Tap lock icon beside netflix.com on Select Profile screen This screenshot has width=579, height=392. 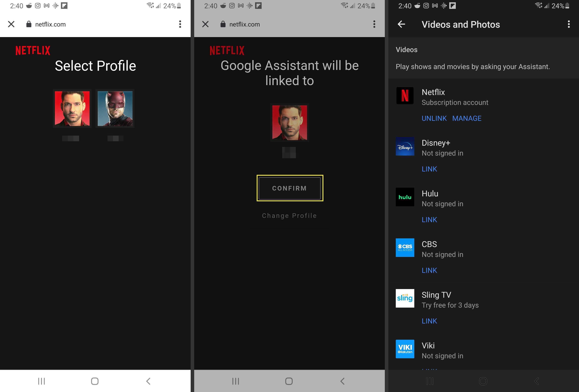(29, 24)
